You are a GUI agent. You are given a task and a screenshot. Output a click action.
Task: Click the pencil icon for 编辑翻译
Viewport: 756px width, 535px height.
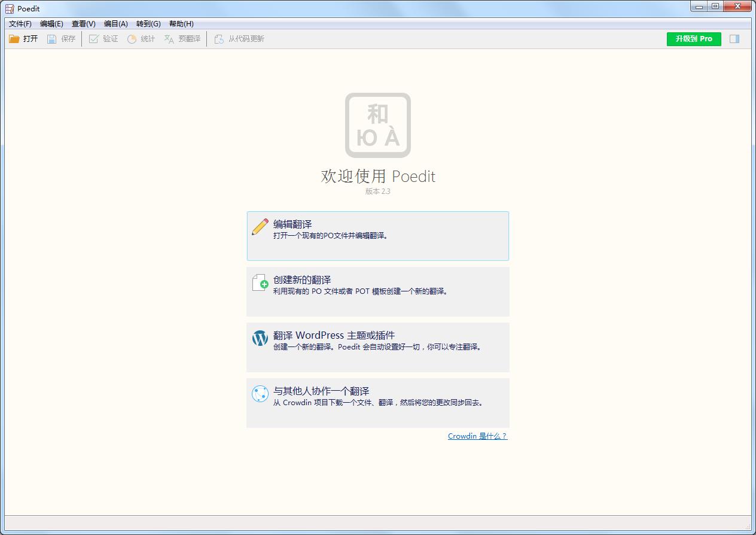point(260,227)
